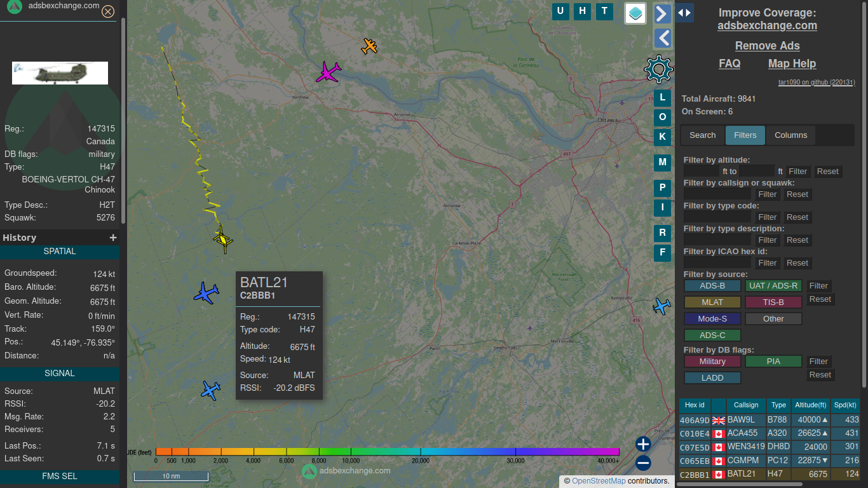Toggle the T map button
Screen dimensions: 868x488
pos(604,11)
